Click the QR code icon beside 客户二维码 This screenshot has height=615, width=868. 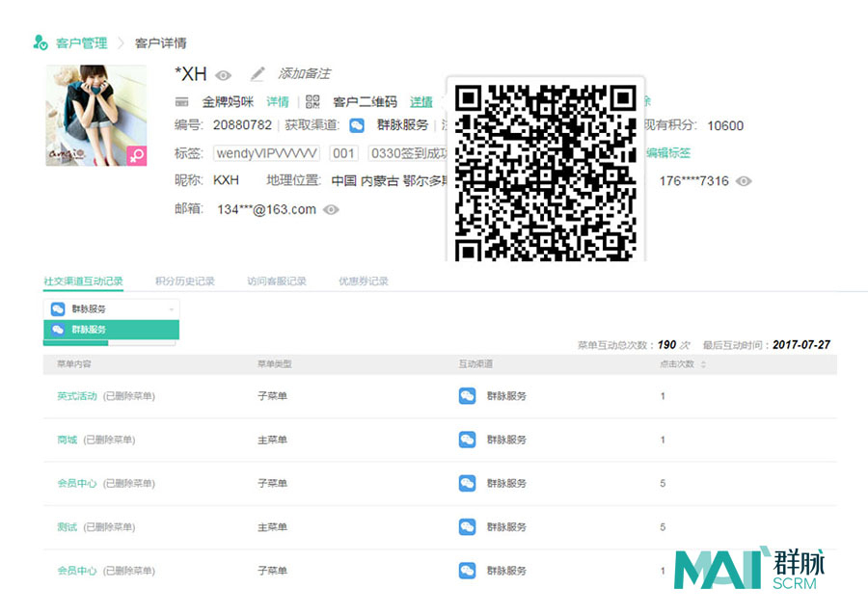[x=312, y=102]
